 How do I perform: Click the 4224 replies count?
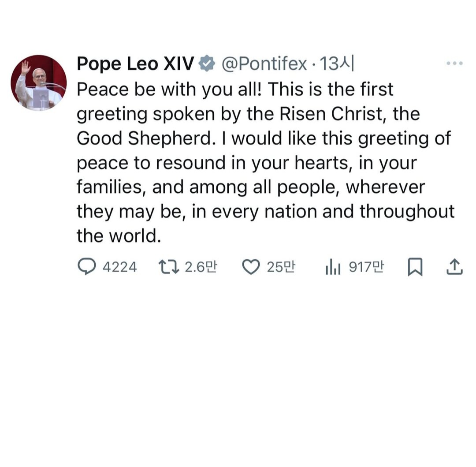(x=119, y=267)
